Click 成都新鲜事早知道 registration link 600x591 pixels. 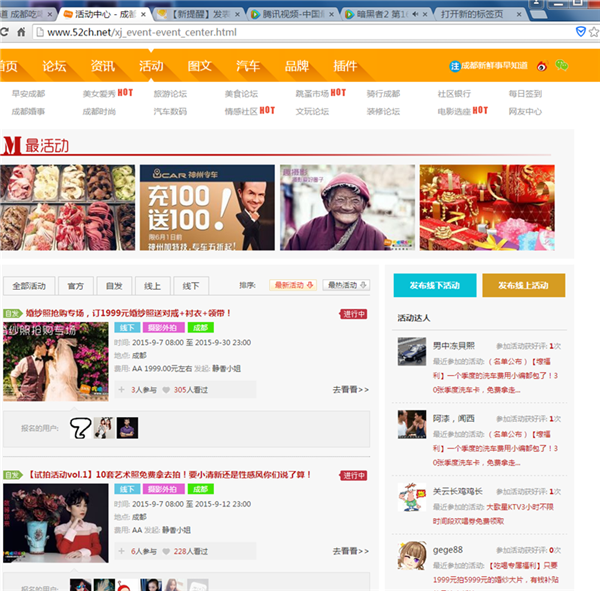click(x=489, y=66)
